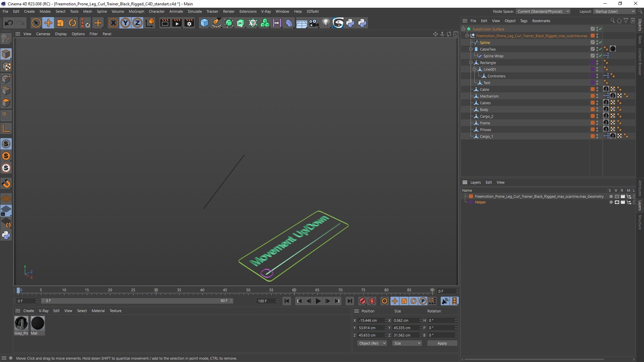Viewport: 644px width, 362px height.
Task: Open viewport Cameras menu
Action: [x=43, y=34]
